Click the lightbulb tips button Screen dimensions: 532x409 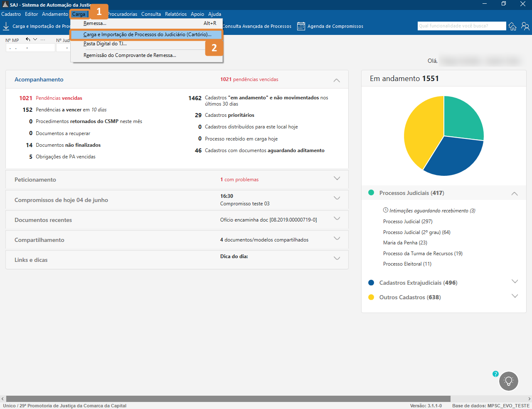pyautogui.click(x=509, y=381)
